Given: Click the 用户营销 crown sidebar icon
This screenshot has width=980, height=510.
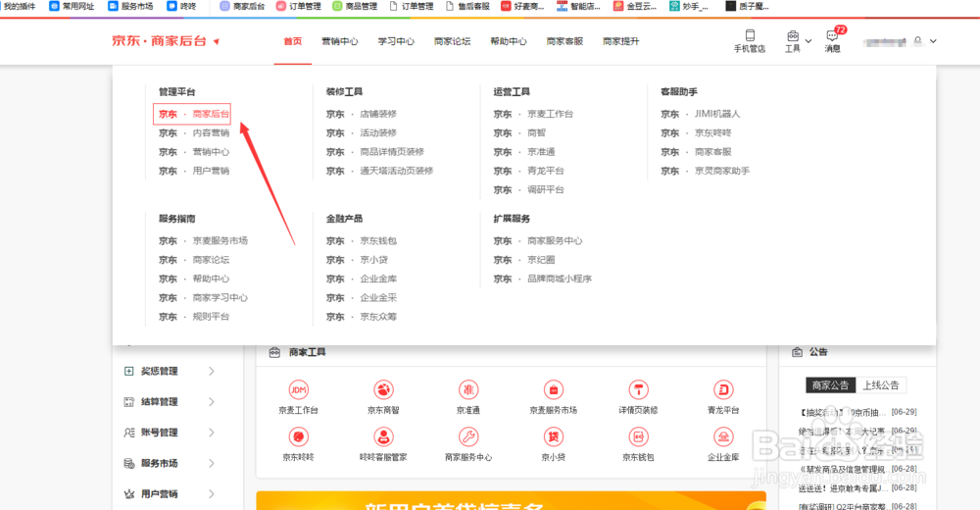Looking at the screenshot, I should (x=128, y=493).
